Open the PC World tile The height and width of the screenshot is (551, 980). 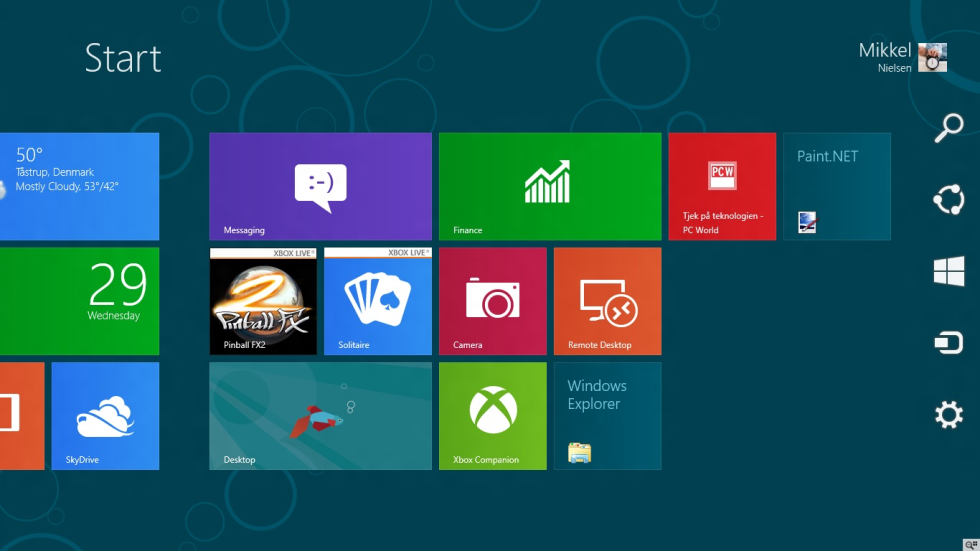(x=722, y=186)
